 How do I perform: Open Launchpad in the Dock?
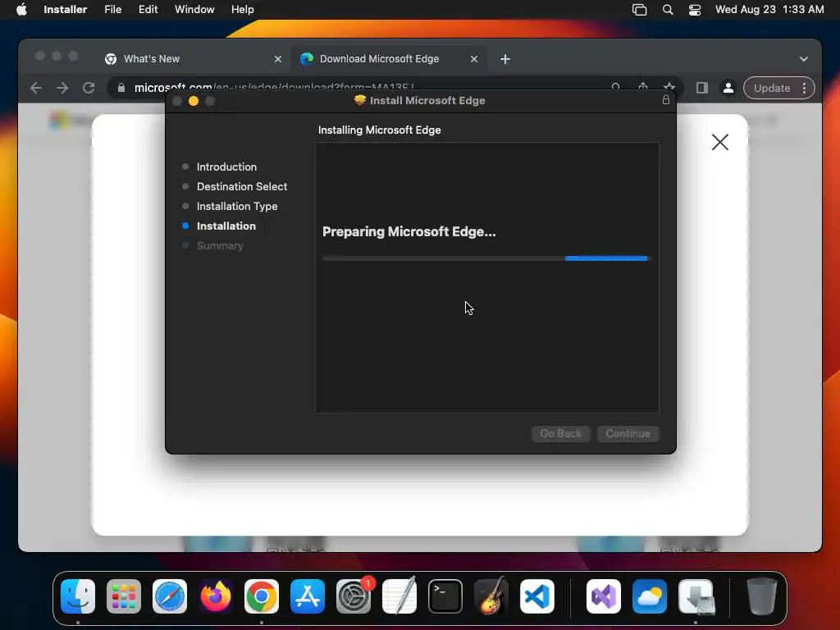(124, 596)
